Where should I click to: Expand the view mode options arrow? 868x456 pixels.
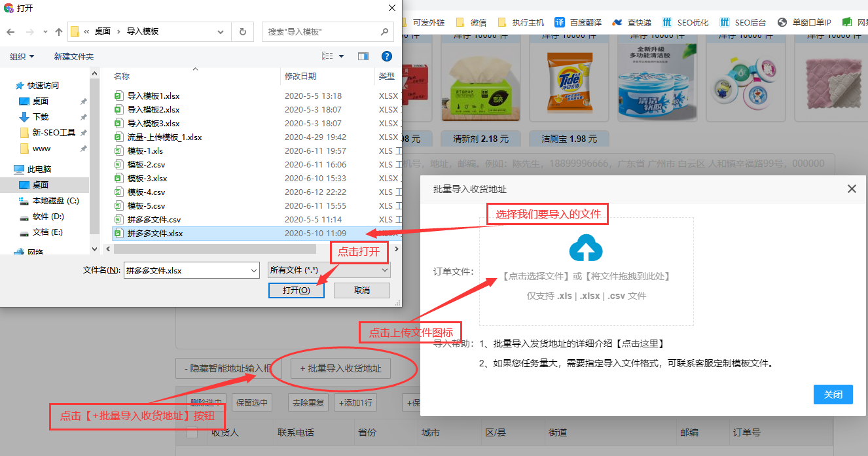click(x=341, y=57)
